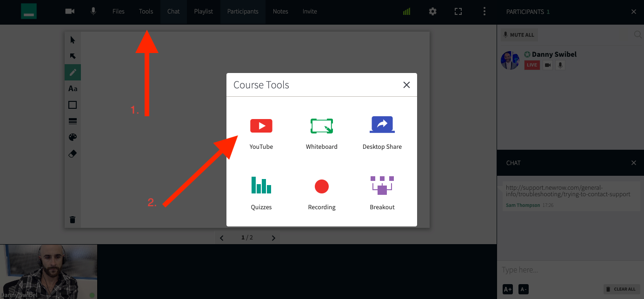The image size is (644, 299).
Task: Click the Course Tools dialog title
Action: 261,85
